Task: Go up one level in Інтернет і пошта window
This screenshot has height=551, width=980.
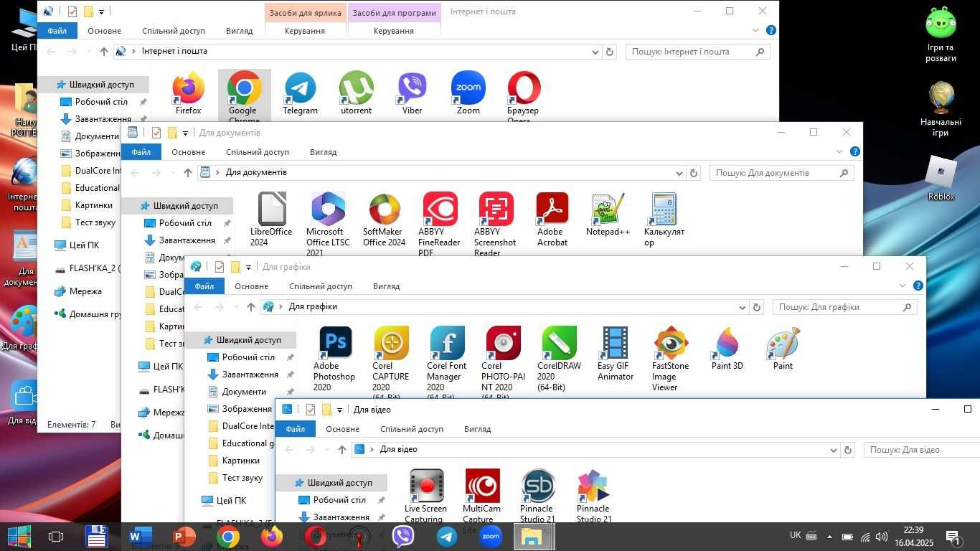Action: click(104, 52)
